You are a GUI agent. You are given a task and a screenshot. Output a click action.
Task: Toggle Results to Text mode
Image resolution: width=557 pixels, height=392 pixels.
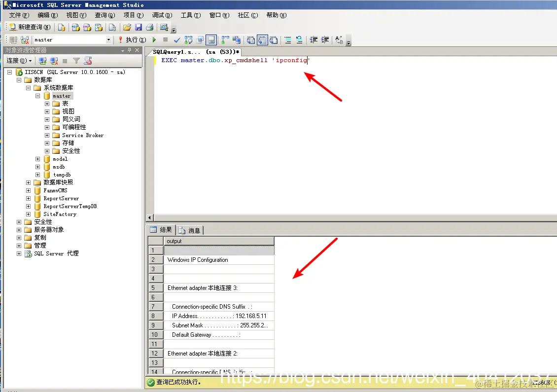tap(251, 40)
